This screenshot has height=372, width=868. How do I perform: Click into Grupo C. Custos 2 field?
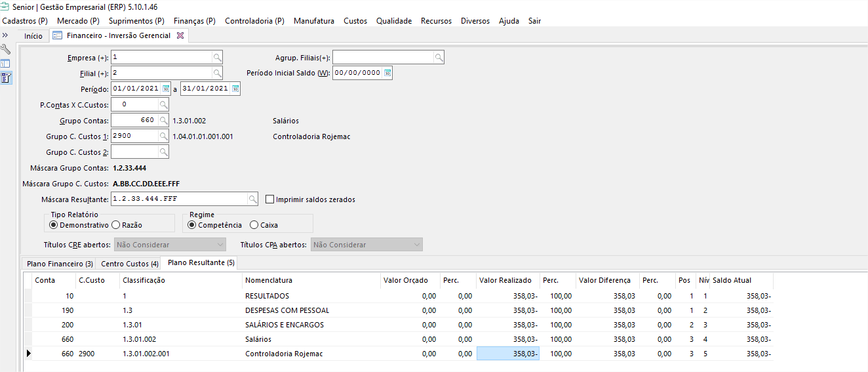click(134, 152)
